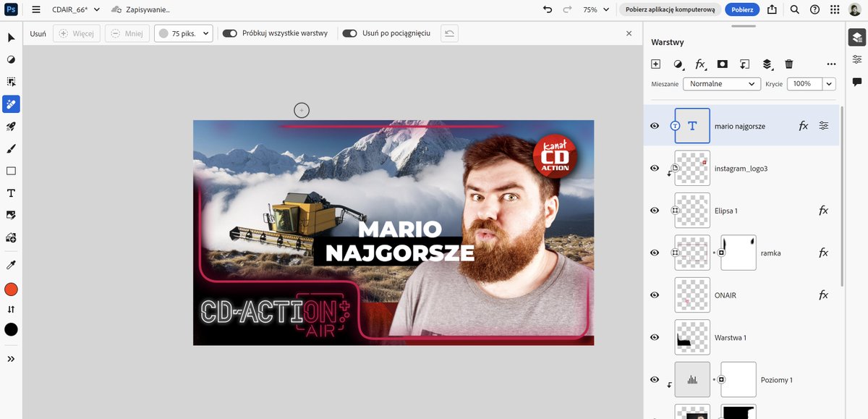Expand more tools with double chevron
The image size is (868, 419).
click(x=11, y=358)
